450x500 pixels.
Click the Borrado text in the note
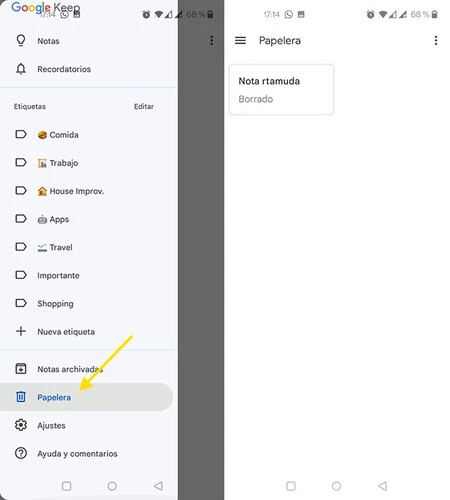click(x=256, y=99)
